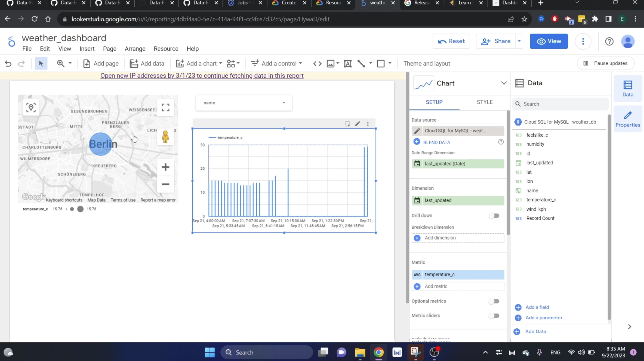This screenshot has width=644, height=361.
Task: Open the Properties side panel tab
Action: tap(628, 119)
